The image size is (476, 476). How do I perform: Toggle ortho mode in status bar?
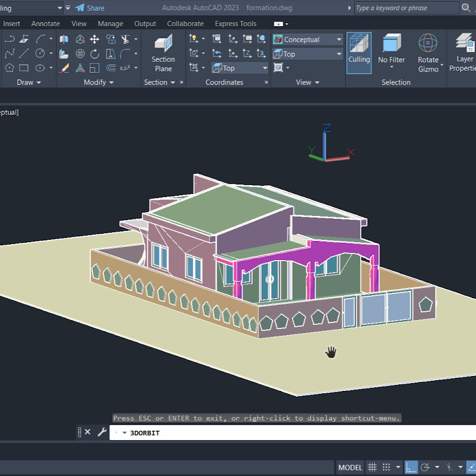click(411, 467)
